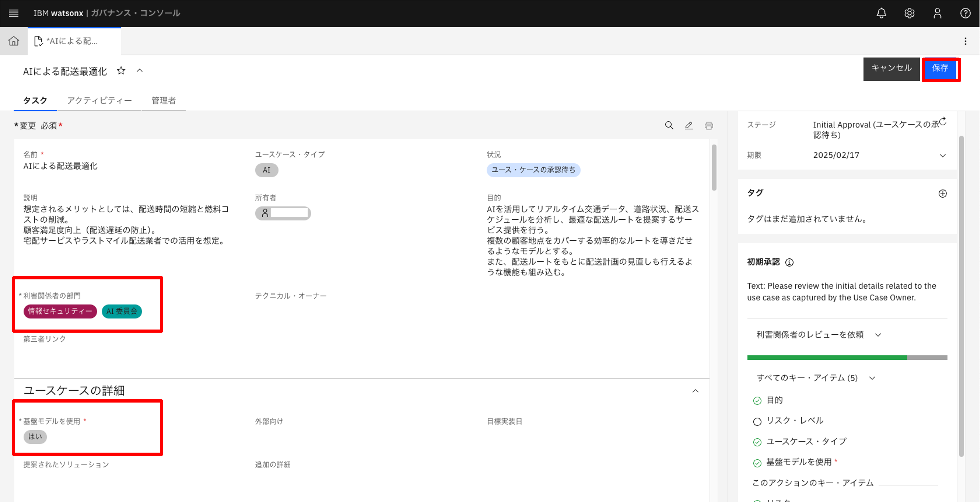This screenshot has height=503, width=980.
Task: Add a tag with plus icon
Action: 942,193
